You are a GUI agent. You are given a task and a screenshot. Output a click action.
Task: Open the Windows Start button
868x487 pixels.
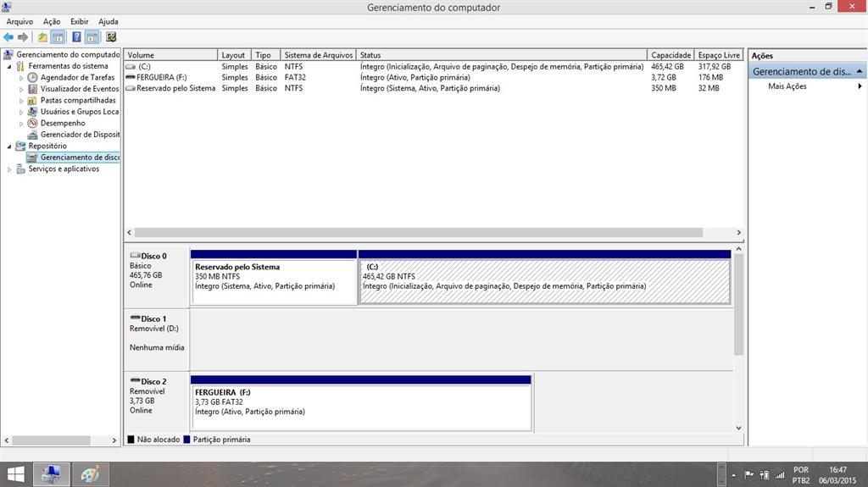point(15,474)
